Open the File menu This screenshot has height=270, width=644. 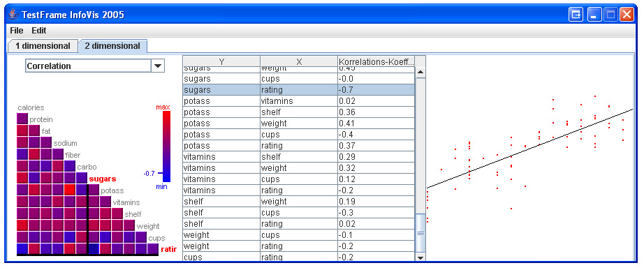pyautogui.click(x=17, y=31)
